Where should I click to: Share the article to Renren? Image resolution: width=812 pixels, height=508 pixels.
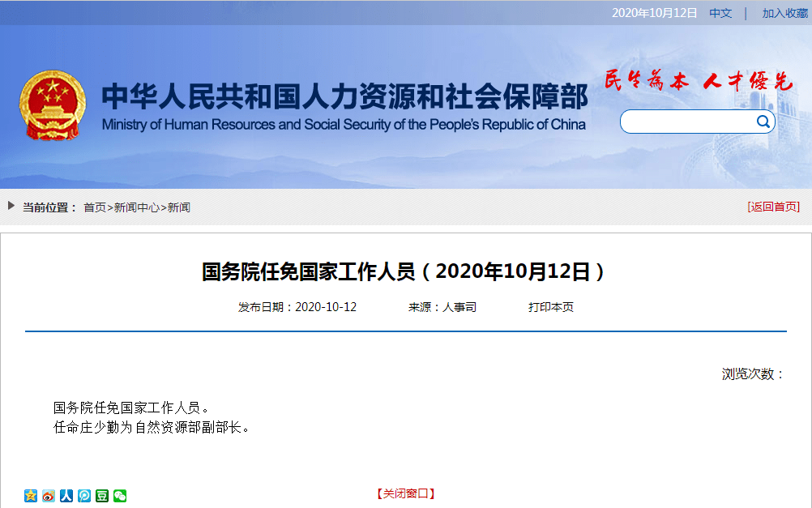click(x=66, y=496)
